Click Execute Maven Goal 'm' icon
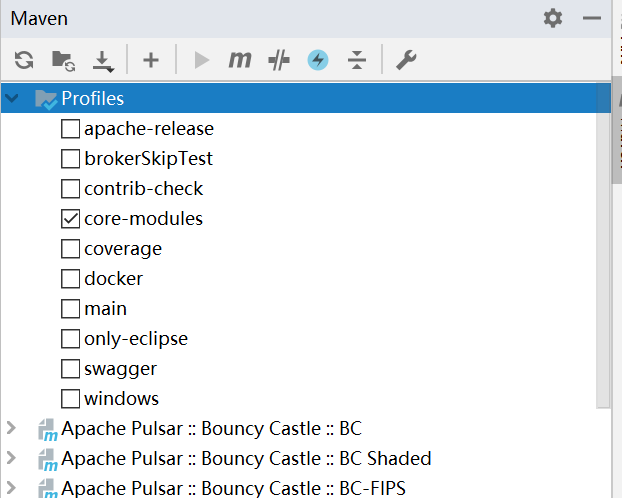The height and width of the screenshot is (498, 622). tap(239, 61)
